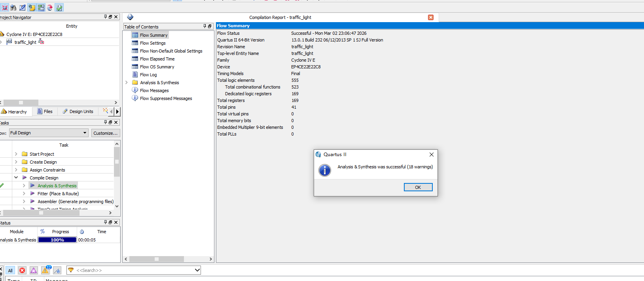The image size is (644, 281).
Task: Expand the Start Project task folder
Action: (x=16, y=154)
